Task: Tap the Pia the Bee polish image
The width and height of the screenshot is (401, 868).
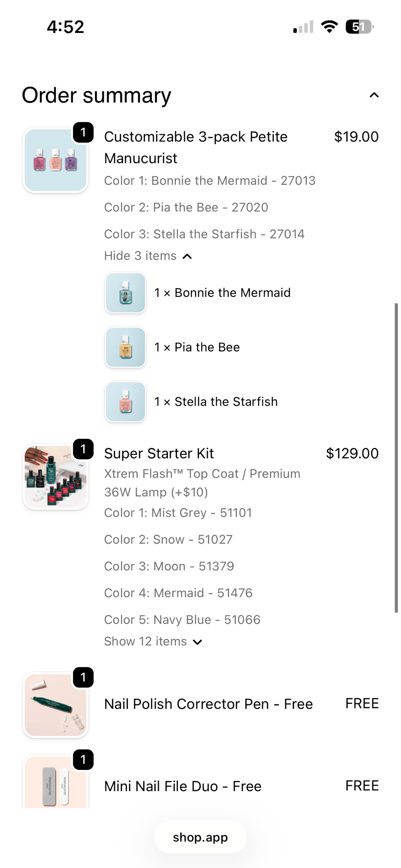Action: tap(125, 347)
